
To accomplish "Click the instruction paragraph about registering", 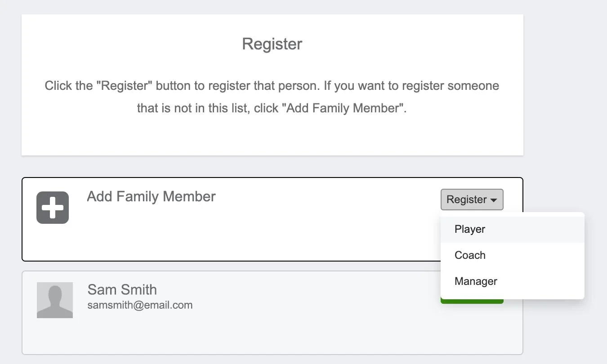I will click(272, 97).
